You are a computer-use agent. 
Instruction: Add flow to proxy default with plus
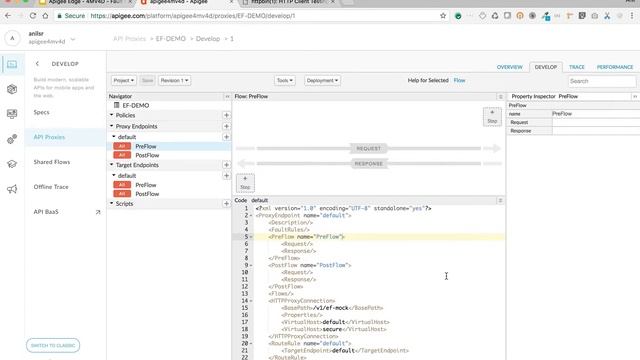pos(226,137)
